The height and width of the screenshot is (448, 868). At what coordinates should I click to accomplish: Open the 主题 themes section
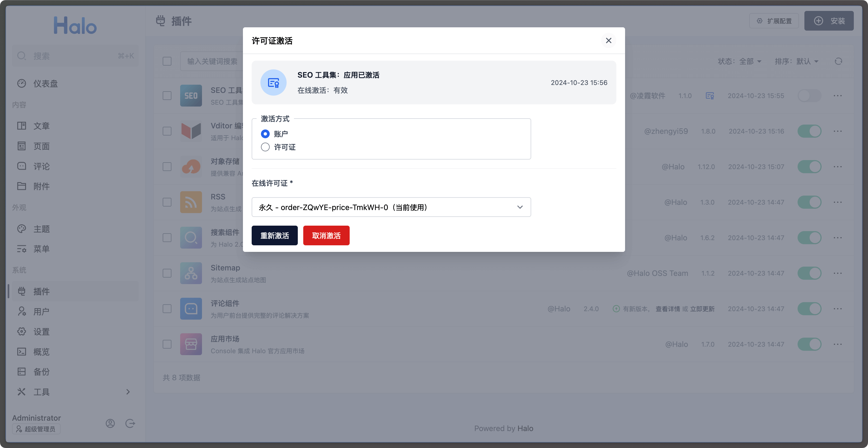click(42, 229)
